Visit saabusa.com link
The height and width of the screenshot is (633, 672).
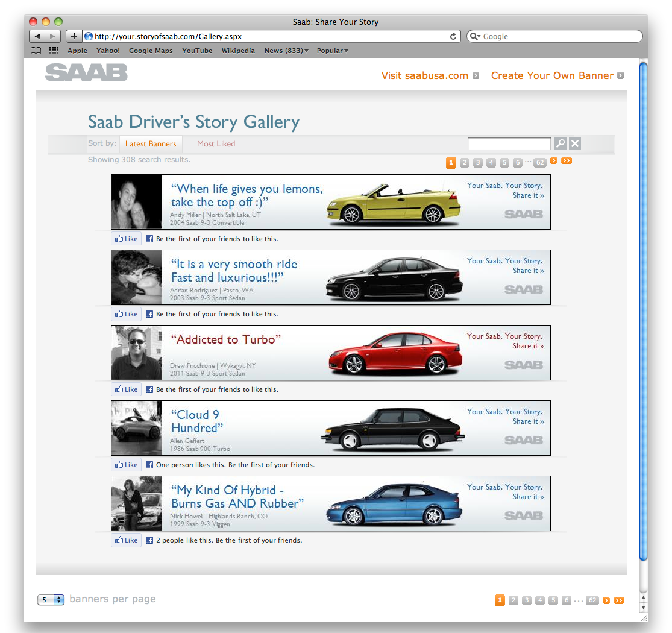click(430, 75)
